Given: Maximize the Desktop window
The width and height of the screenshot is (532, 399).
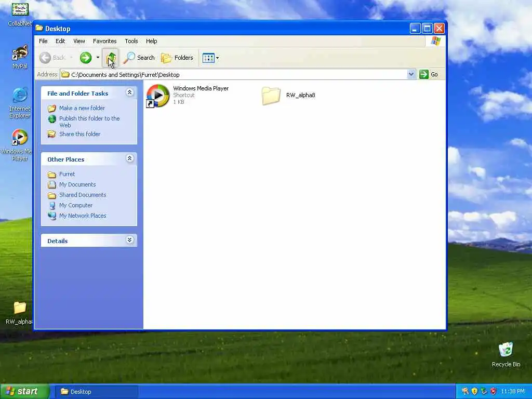Looking at the screenshot, I should pyautogui.click(x=427, y=29).
